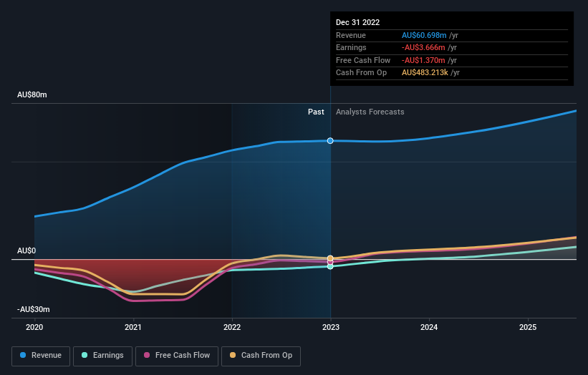Select the teal Earnings marker at 2023
This screenshot has height=375, width=588.
(x=330, y=266)
